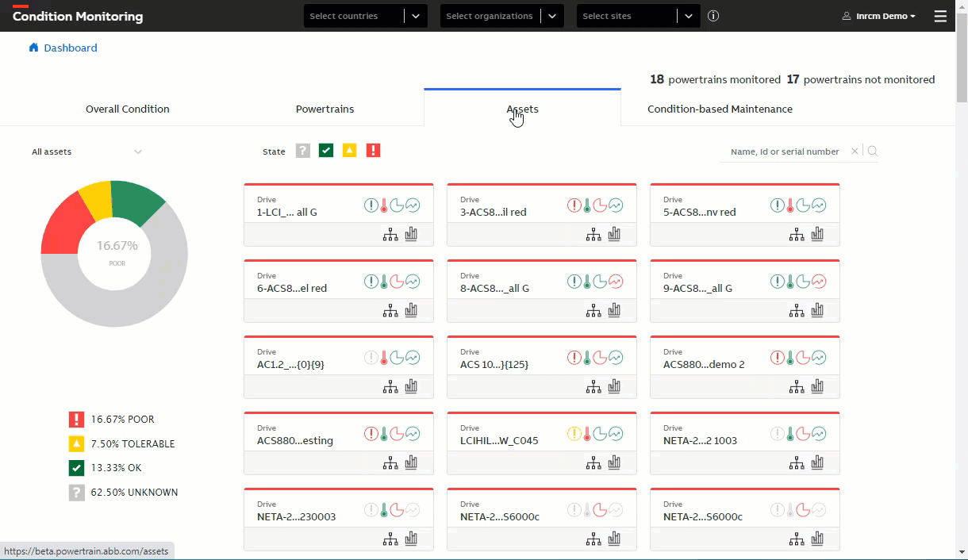Clear the search field with X icon
This screenshot has width=968, height=560.
tap(855, 152)
